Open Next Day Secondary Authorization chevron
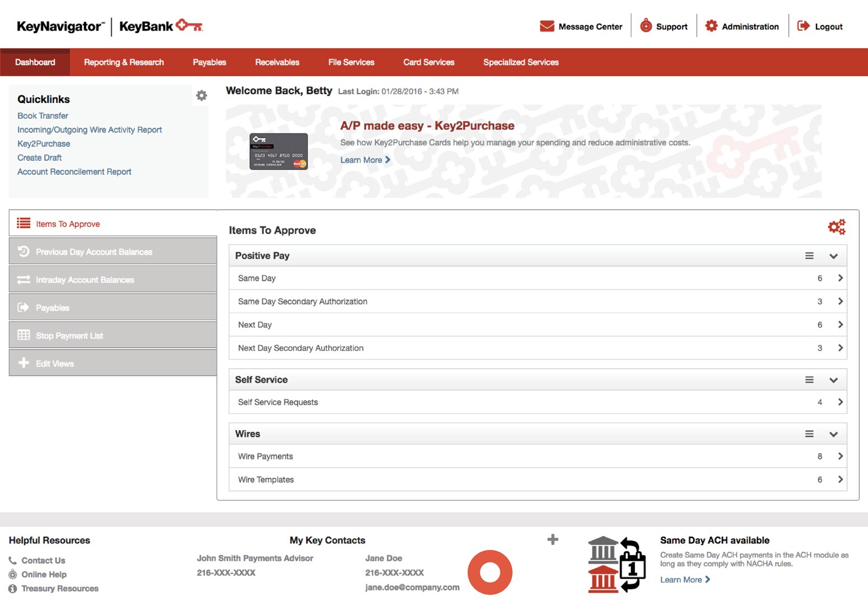Image resolution: width=868 pixels, height=609 pixels. click(x=840, y=348)
